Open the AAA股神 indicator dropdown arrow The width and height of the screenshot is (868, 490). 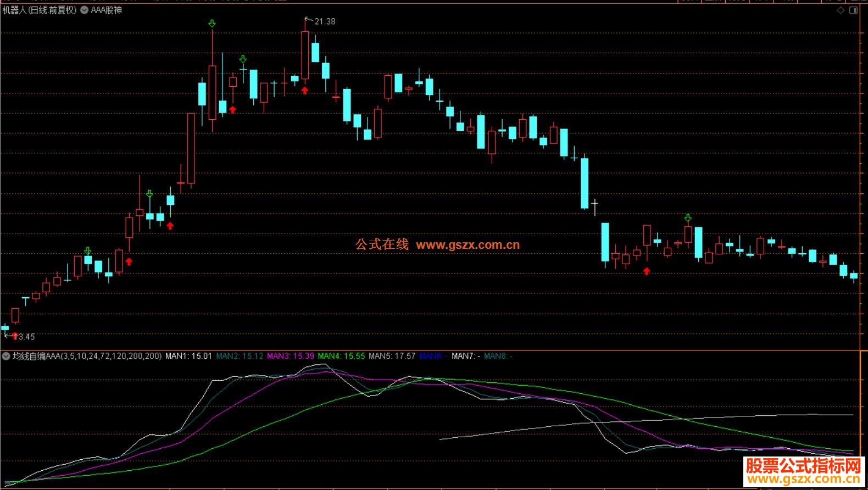coord(85,10)
